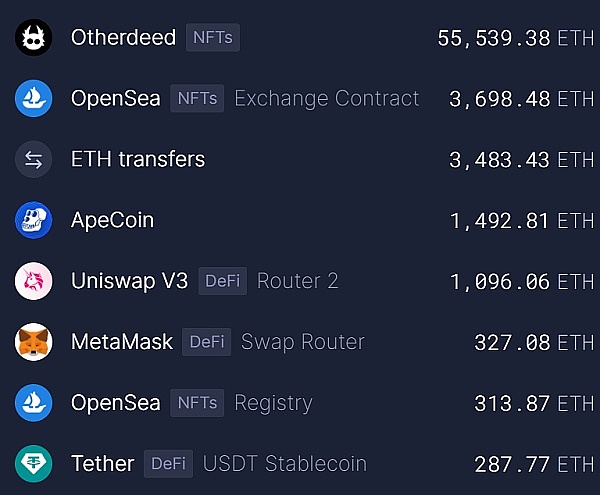Click the DeFi tag beside Uniswap V3
This screenshot has height=495, width=600.
[x=222, y=281]
